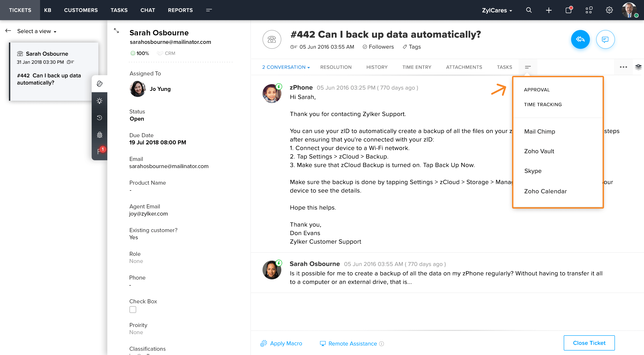Expand the 2 Conversation dropdown tab

[286, 67]
